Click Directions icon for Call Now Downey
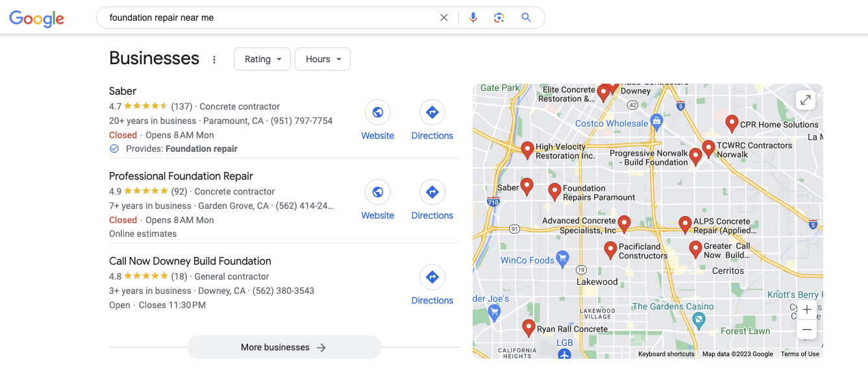 (x=432, y=277)
